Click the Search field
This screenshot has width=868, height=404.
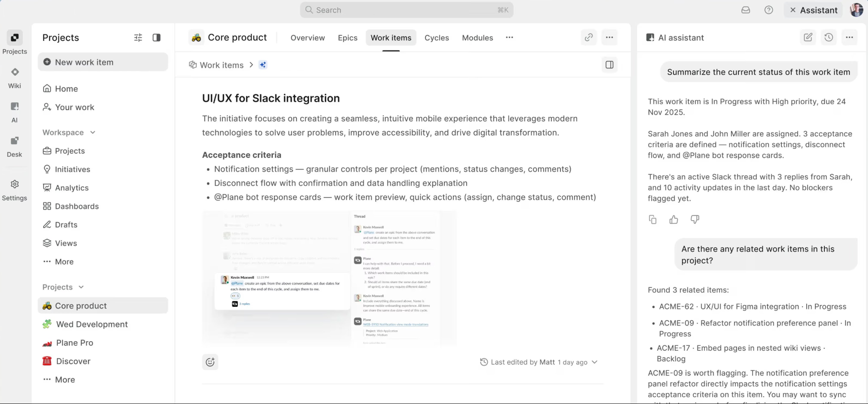click(406, 10)
